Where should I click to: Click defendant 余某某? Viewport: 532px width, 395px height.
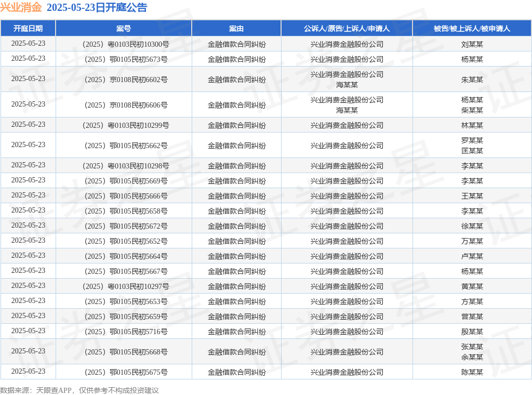coord(472,358)
